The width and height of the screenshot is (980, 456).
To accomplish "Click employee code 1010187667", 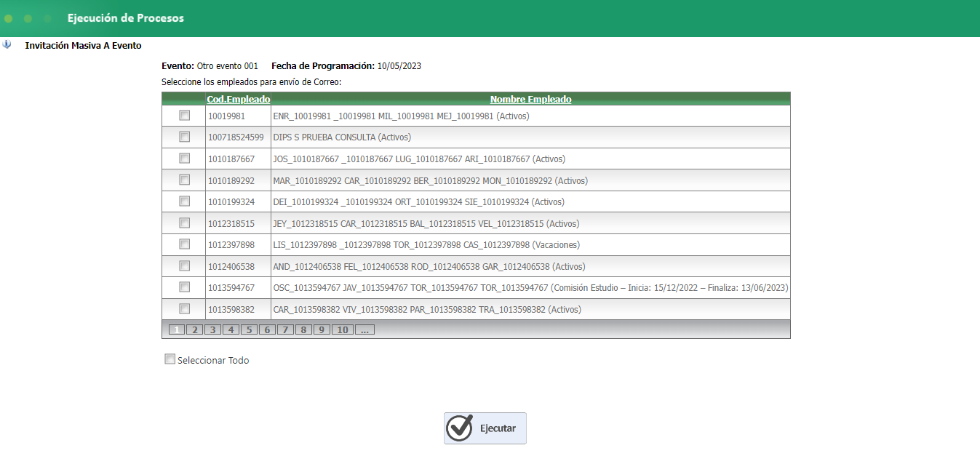I will pyautogui.click(x=231, y=159).
